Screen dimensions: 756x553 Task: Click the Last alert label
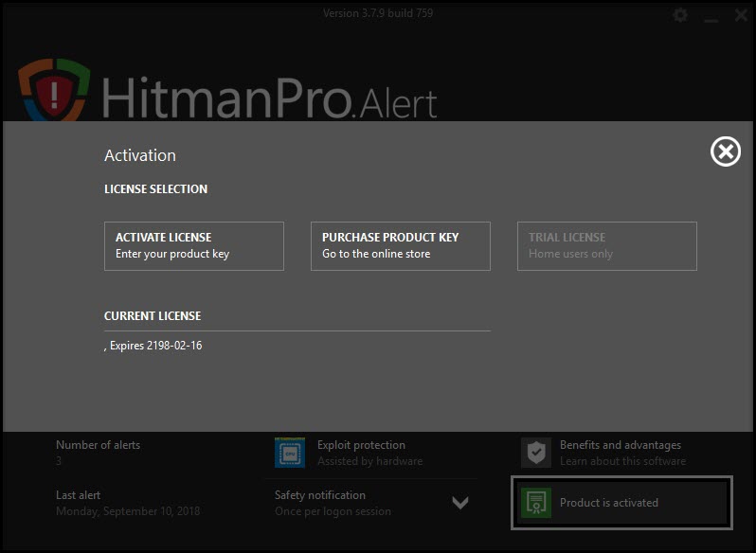click(x=78, y=494)
